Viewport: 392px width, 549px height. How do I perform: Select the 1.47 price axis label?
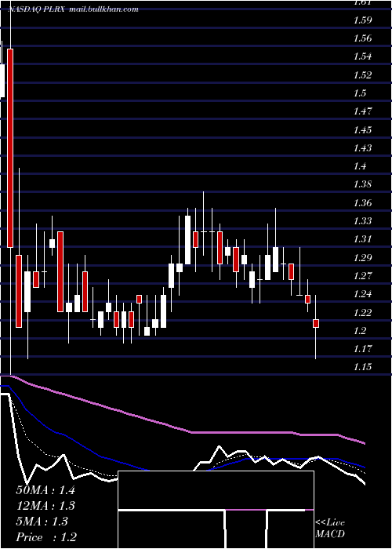pos(362,111)
